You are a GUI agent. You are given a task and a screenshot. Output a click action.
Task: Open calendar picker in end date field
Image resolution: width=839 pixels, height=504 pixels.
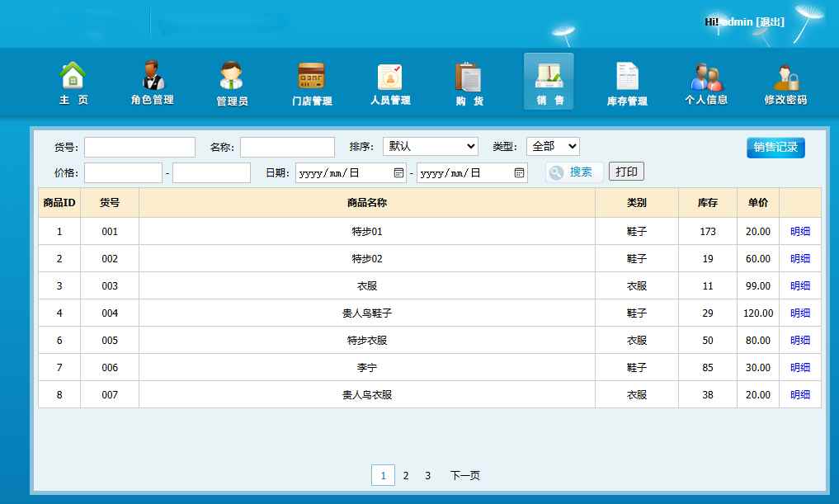(520, 173)
